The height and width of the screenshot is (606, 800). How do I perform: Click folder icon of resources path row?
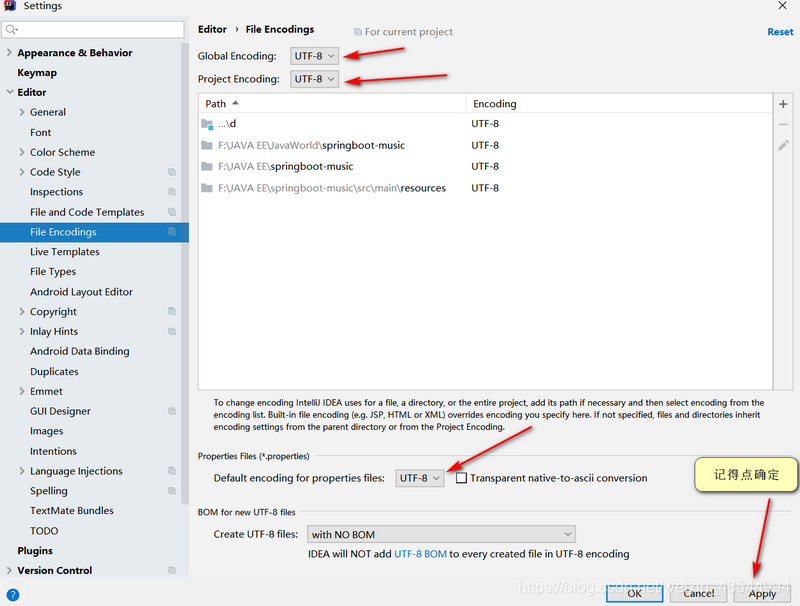tap(207, 188)
